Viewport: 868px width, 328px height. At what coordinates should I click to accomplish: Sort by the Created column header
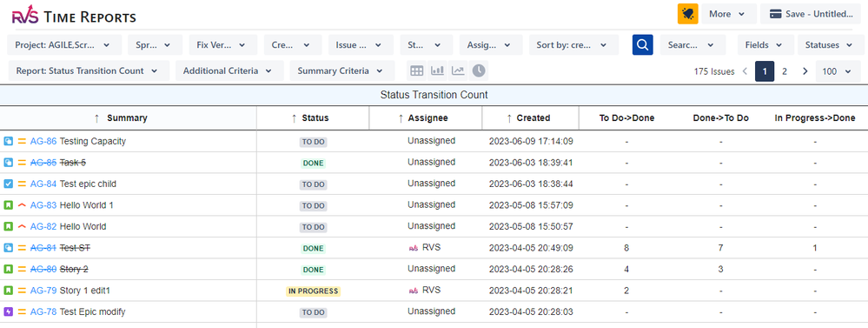pos(529,118)
